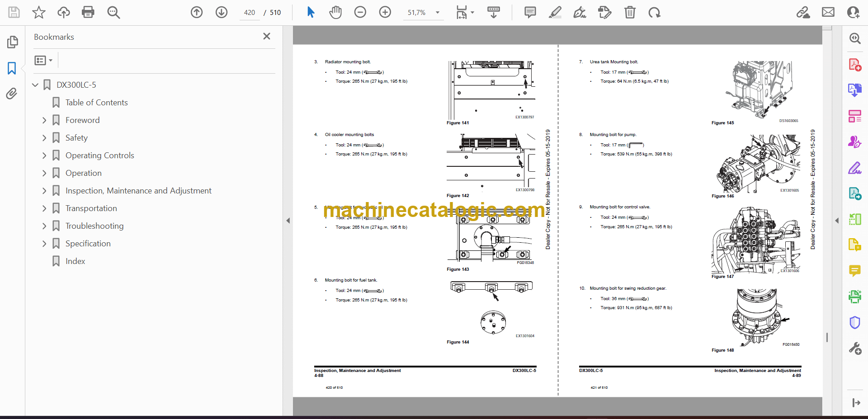Viewport: 868px width, 419px height.
Task: Open the Attachments paperclip panel
Action: [12, 94]
